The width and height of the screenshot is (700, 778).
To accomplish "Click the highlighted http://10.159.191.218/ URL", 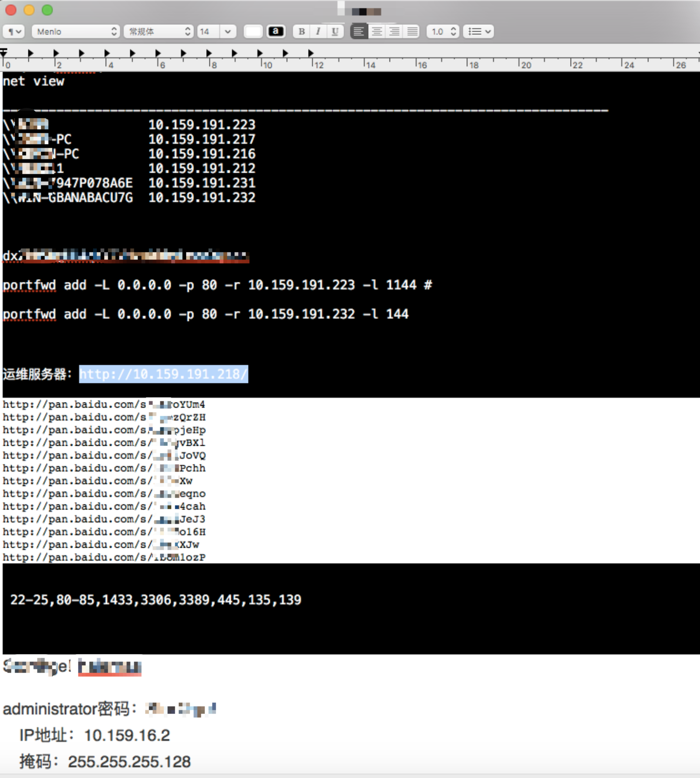I will (163, 374).
